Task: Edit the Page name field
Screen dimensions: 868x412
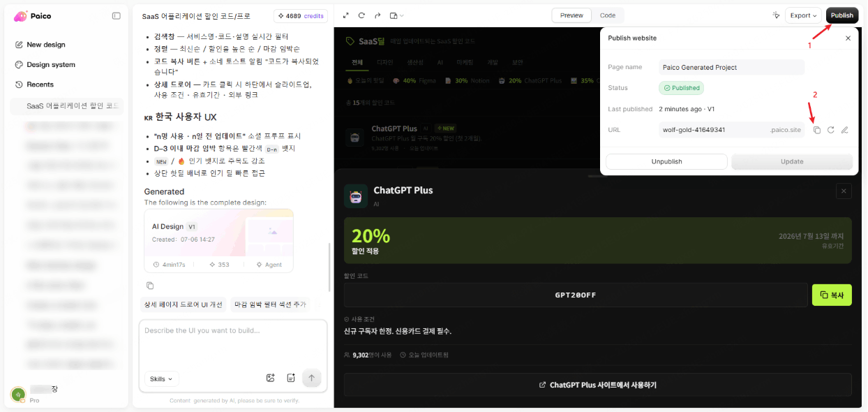Action: click(x=732, y=67)
